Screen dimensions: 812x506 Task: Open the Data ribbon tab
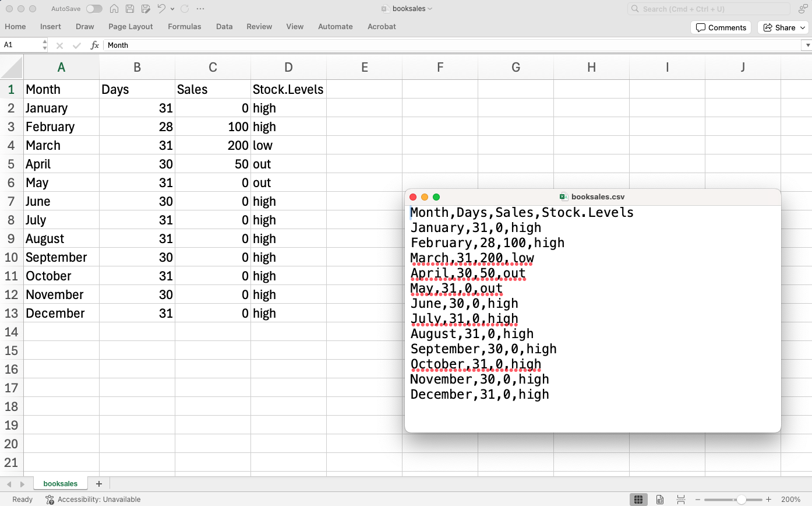point(224,26)
